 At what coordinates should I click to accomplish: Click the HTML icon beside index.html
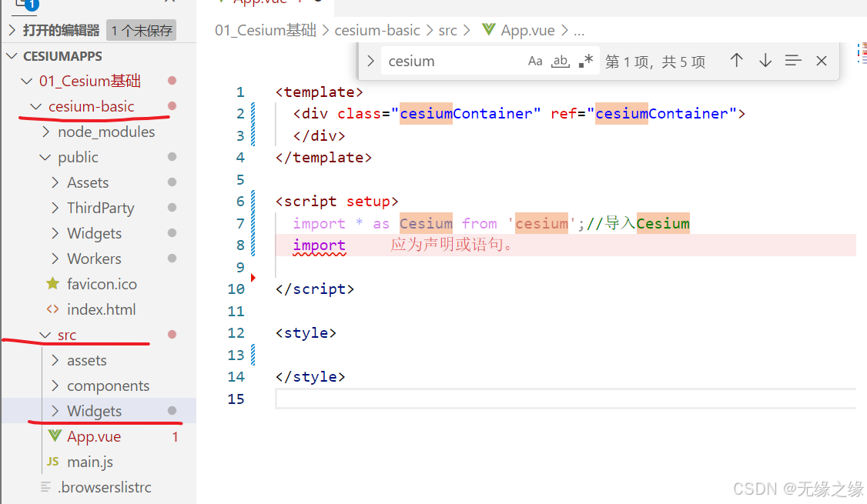[x=52, y=309]
